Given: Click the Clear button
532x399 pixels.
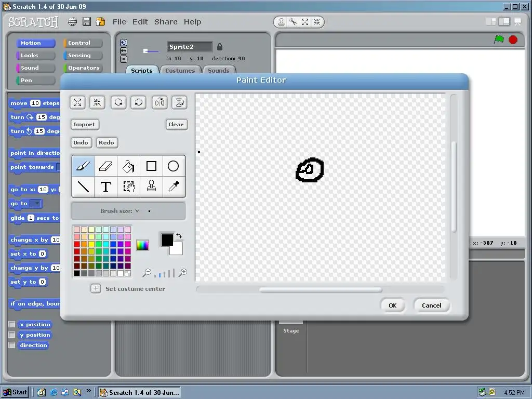Looking at the screenshot, I should pos(176,124).
